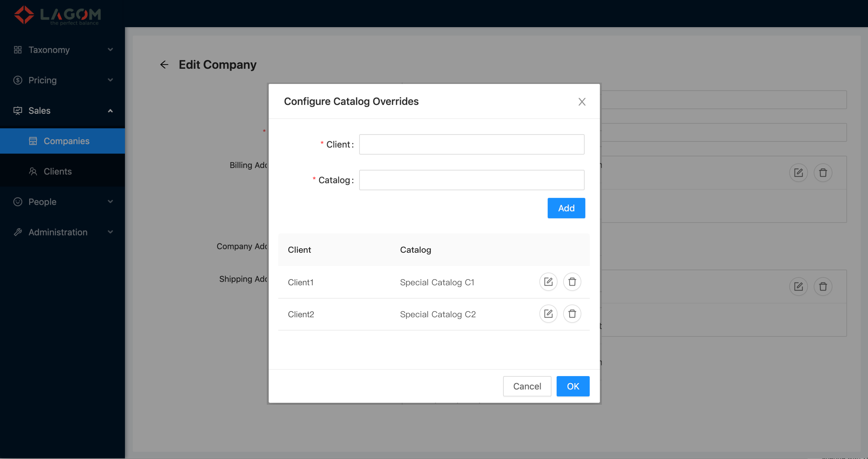This screenshot has height=459, width=868.
Task: Click the Shipping Address delete icon
Action: point(822,286)
